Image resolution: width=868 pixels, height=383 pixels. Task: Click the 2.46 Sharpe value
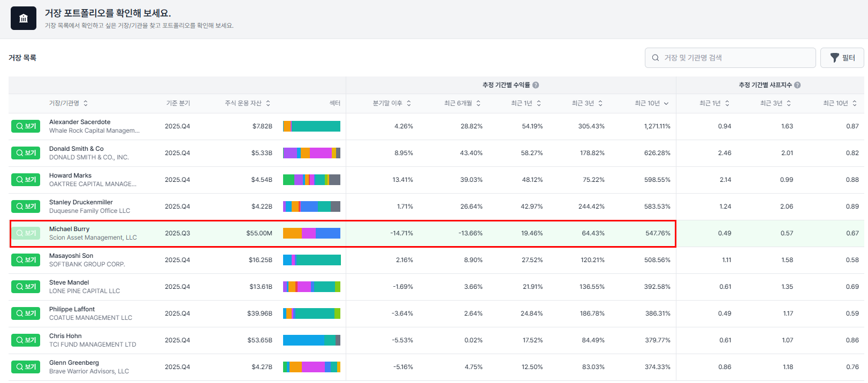click(x=725, y=153)
